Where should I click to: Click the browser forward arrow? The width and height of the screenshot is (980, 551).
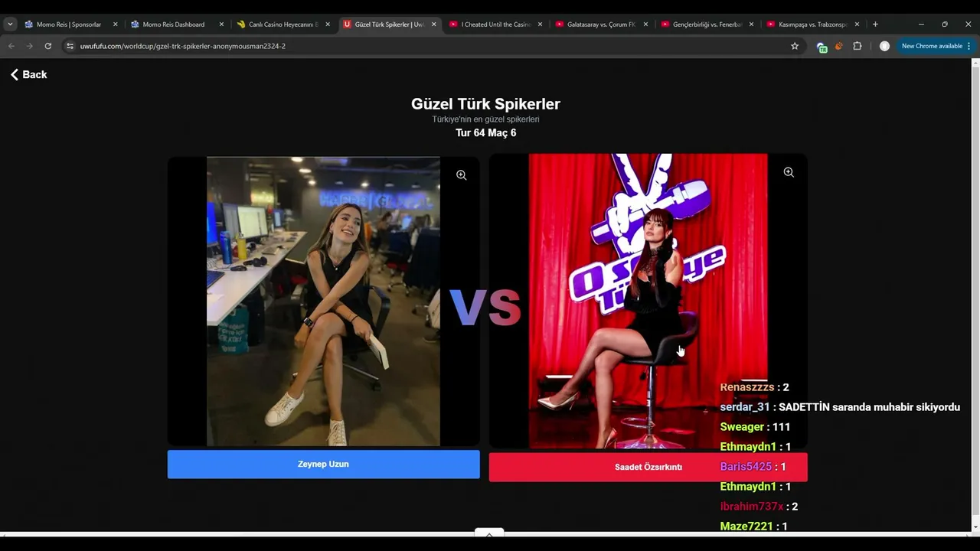click(29, 46)
